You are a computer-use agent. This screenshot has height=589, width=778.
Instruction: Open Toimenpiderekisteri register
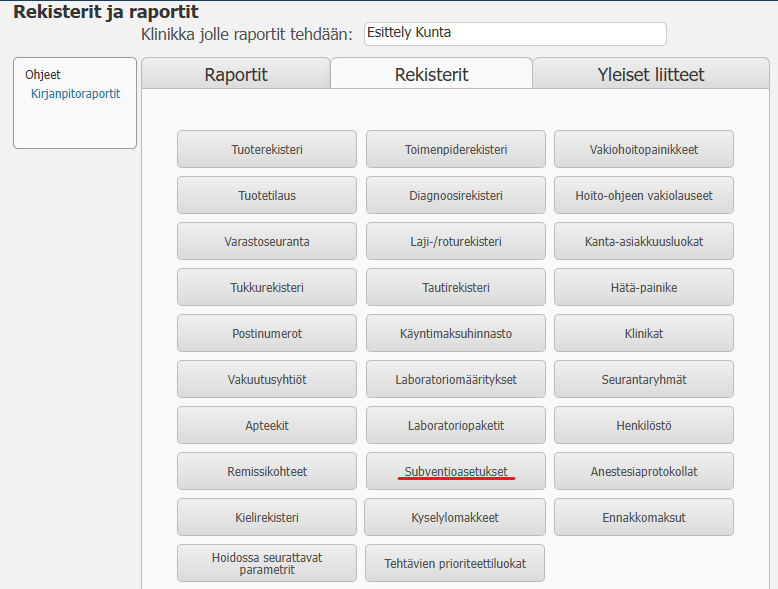[455, 150]
